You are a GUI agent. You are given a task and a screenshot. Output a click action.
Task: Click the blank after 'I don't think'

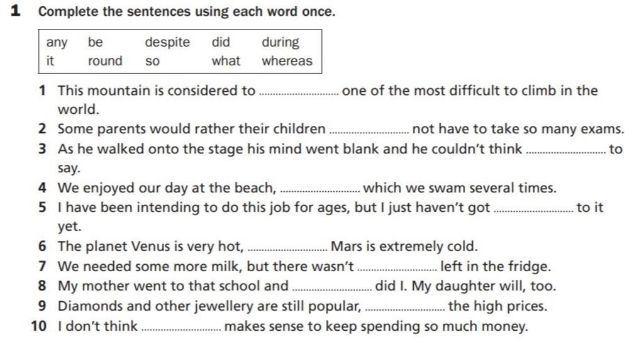coord(181,330)
